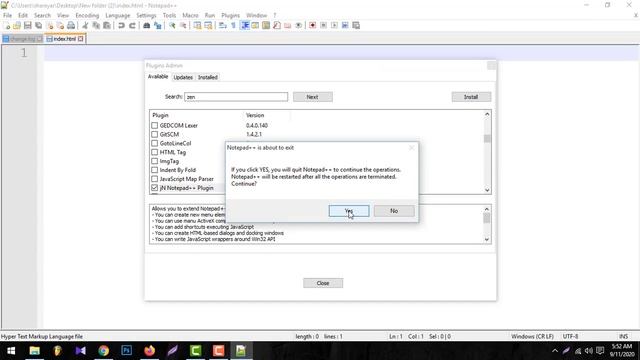Click the Replace toolbar icon

tap(158, 25)
